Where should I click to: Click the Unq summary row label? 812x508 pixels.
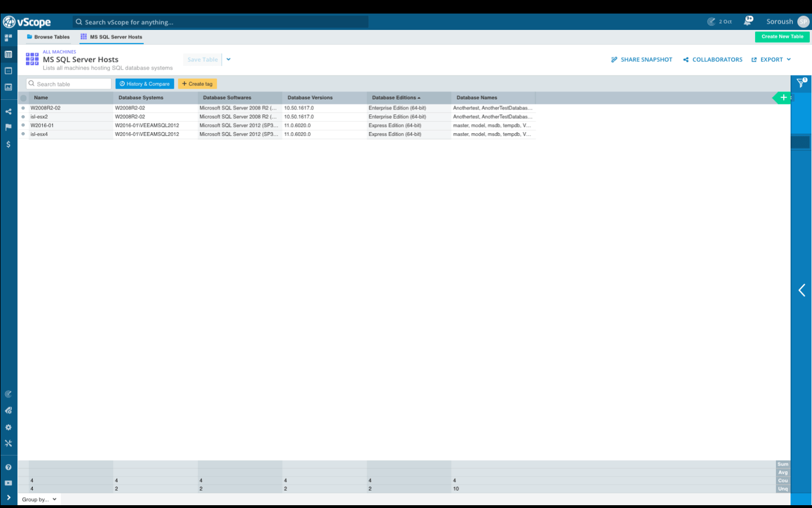tap(783, 489)
